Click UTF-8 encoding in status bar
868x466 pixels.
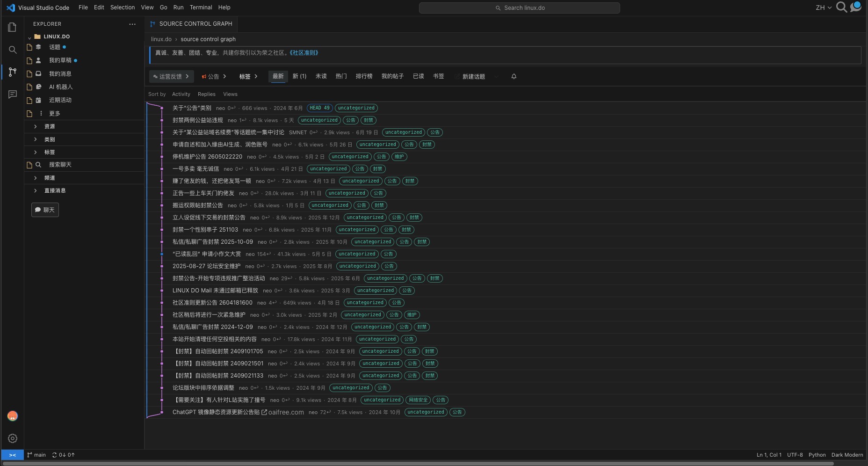[795, 455]
